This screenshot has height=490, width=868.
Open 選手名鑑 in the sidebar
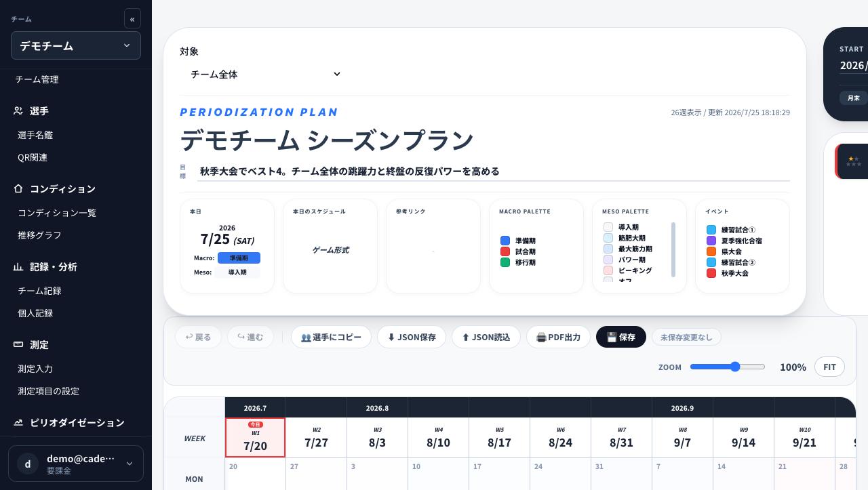[35, 135]
